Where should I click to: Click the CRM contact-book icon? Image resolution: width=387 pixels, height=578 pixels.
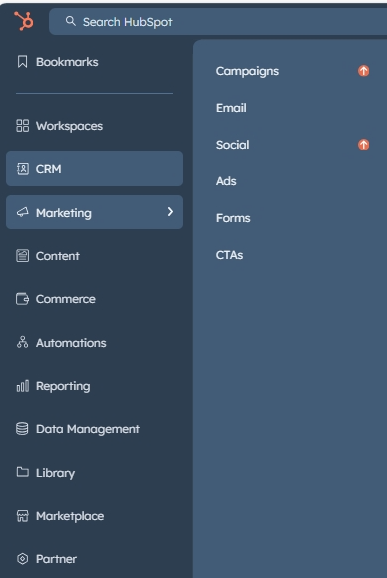(22, 169)
